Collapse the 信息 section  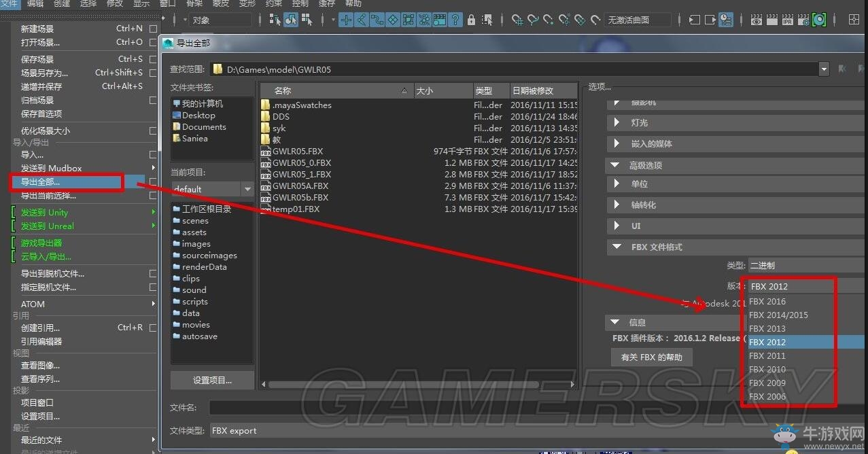[615, 323]
